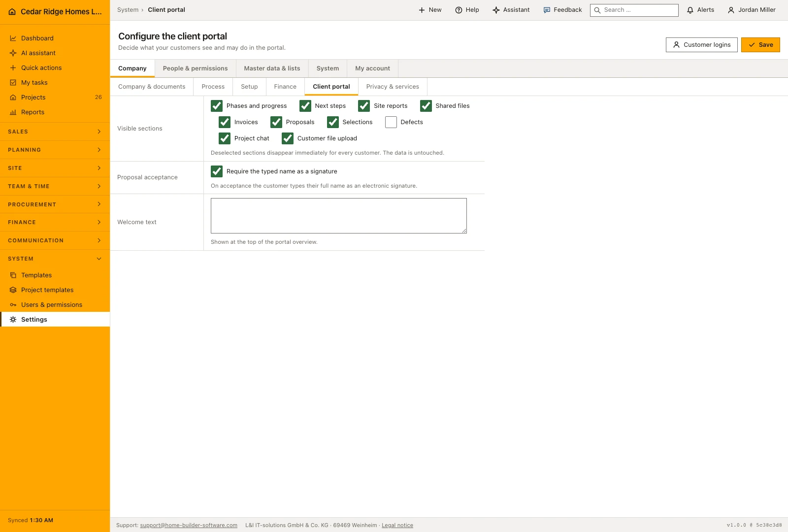Go to the Process sub-tab
This screenshot has height=532, width=788.
[x=213, y=87]
